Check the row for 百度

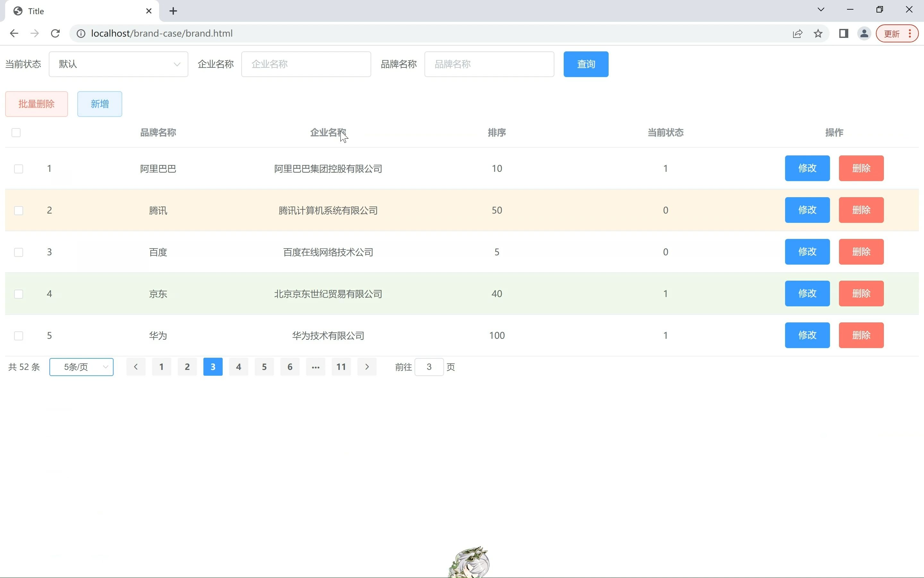[x=19, y=252]
